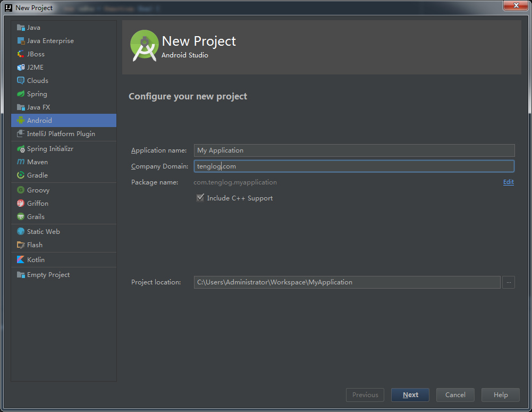
Task: Pick the JBoss project type icon
Action: pyautogui.click(x=21, y=54)
